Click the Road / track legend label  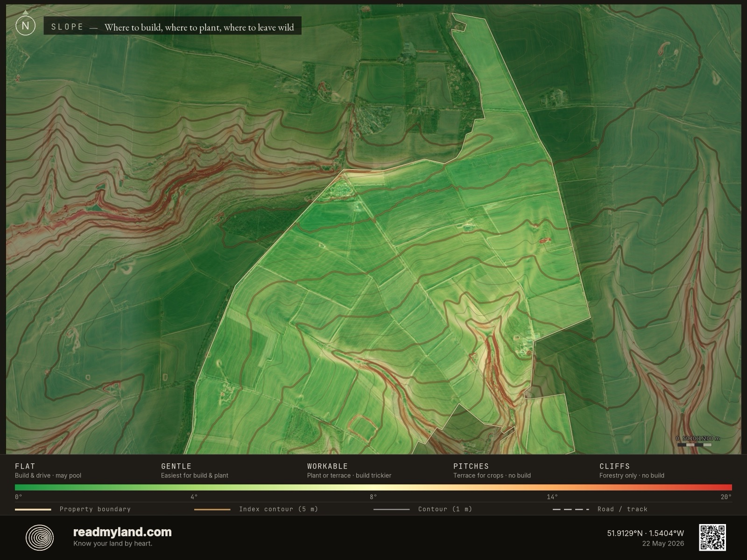(x=622, y=509)
